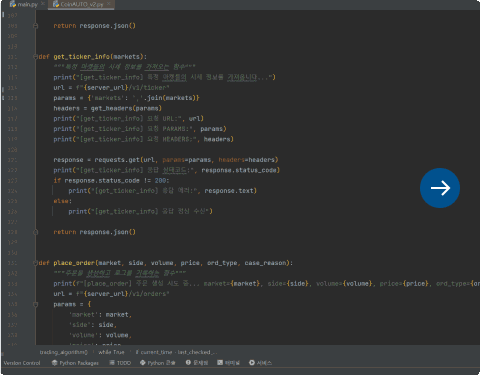Open the Version Control tool window

point(22,363)
